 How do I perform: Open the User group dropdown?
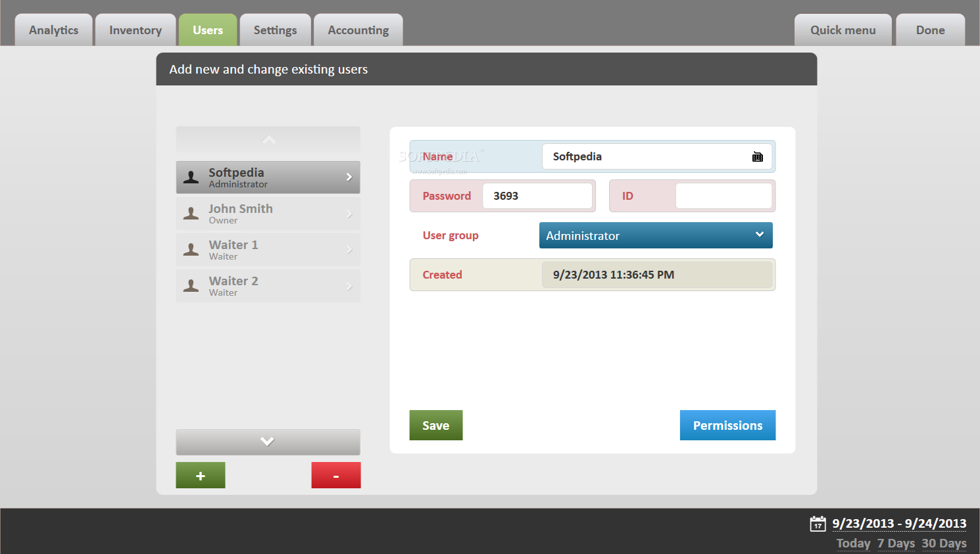pyautogui.click(x=656, y=235)
